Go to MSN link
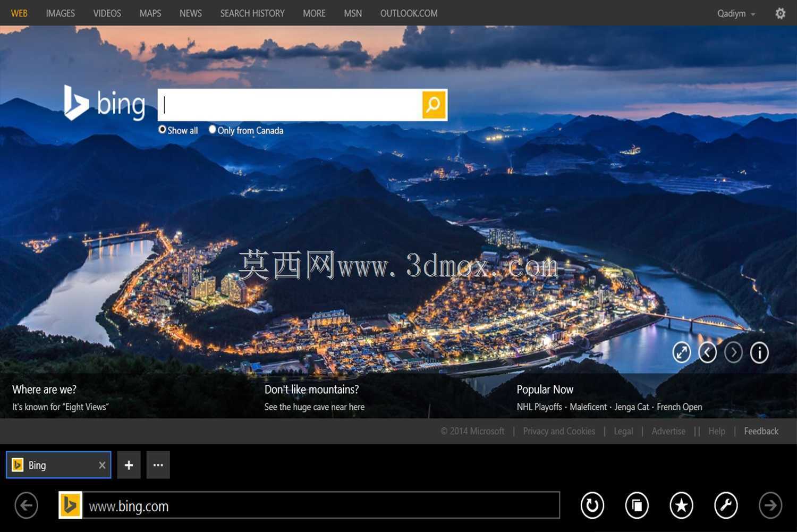This screenshot has height=532, width=797. point(353,13)
